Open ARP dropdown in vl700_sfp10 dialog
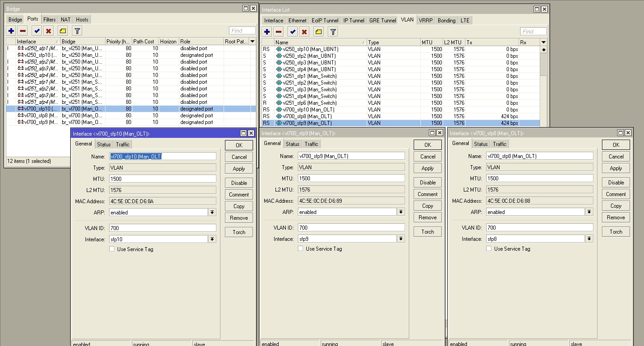The height and width of the screenshot is (346, 644). tap(212, 213)
